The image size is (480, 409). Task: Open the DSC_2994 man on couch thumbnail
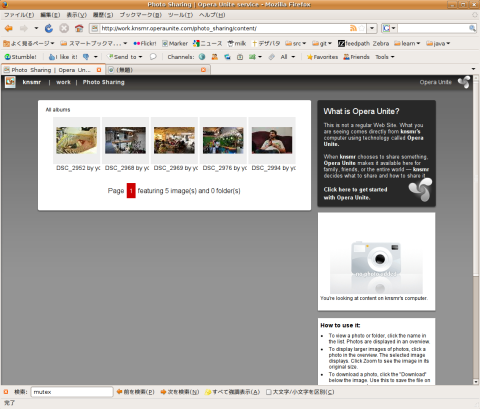272,140
